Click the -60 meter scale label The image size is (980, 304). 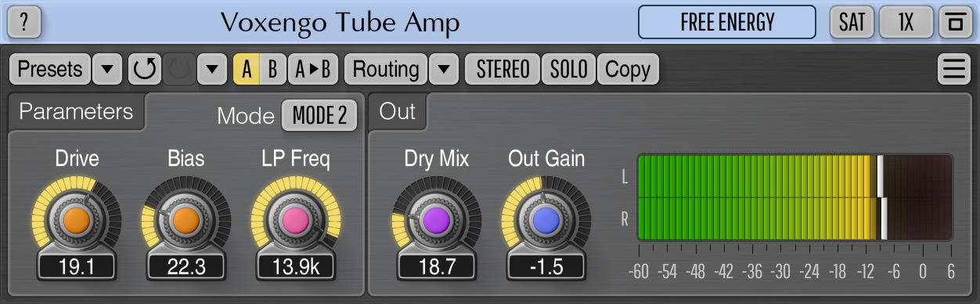pyautogui.click(x=640, y=272)
